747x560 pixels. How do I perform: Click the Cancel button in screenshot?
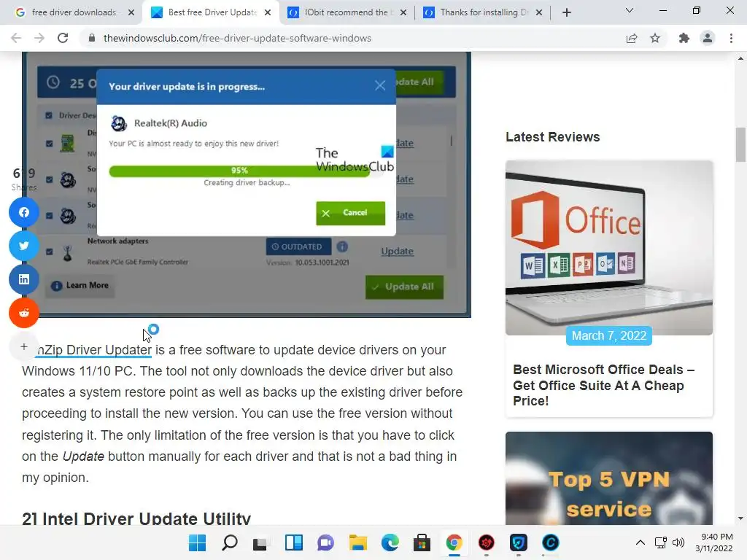pos(351,213)
